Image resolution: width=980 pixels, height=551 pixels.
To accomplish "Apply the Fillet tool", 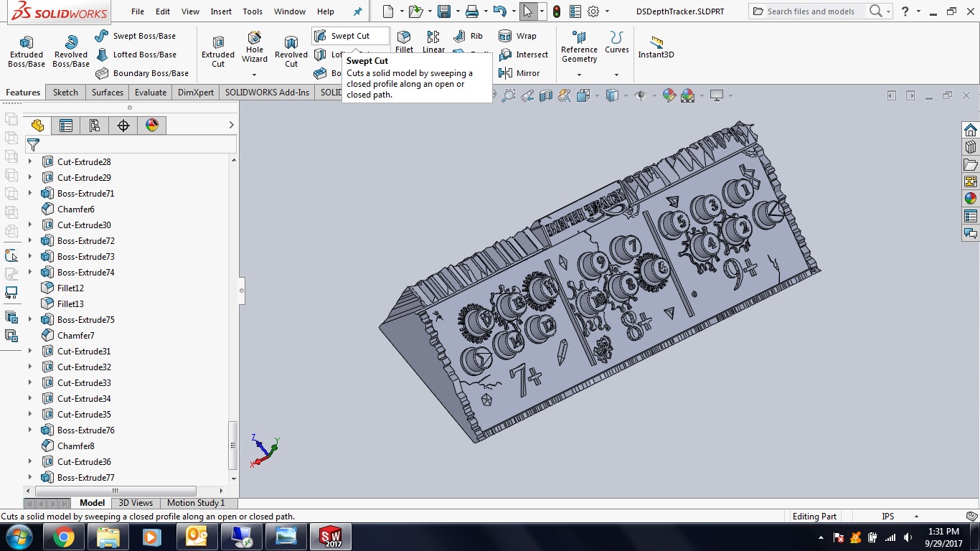I will coord(404,42).
